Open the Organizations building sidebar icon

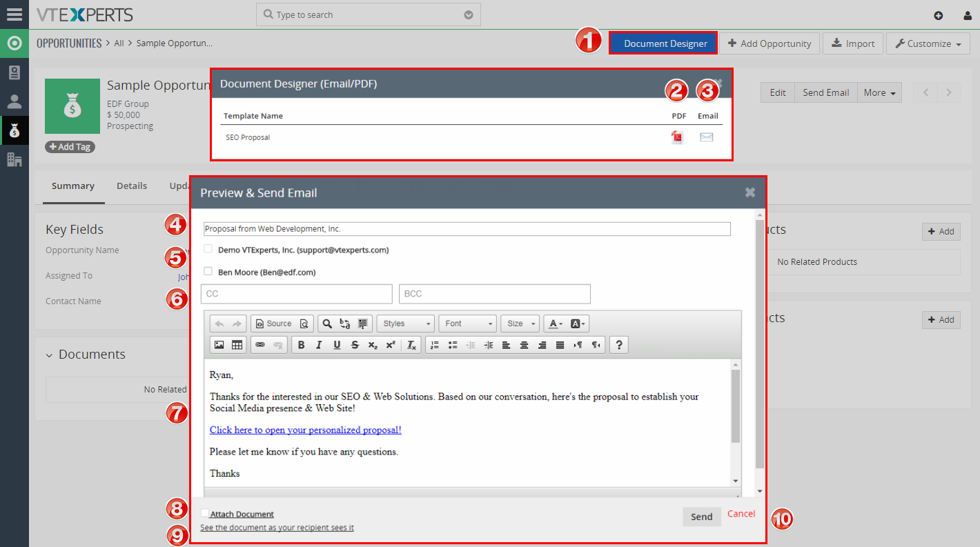14,159
